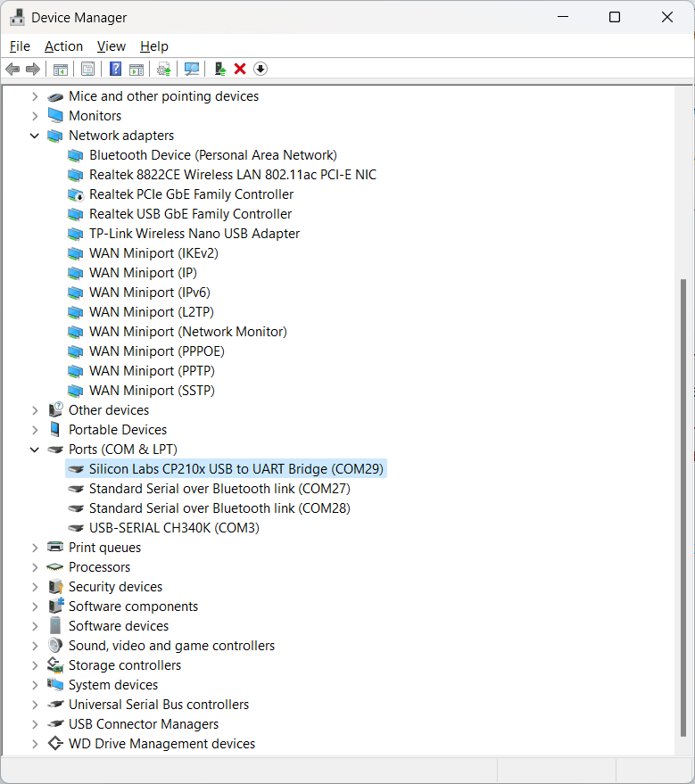Click the Security devices key icon
Screen dimensions: 695x784
point(55,587)
